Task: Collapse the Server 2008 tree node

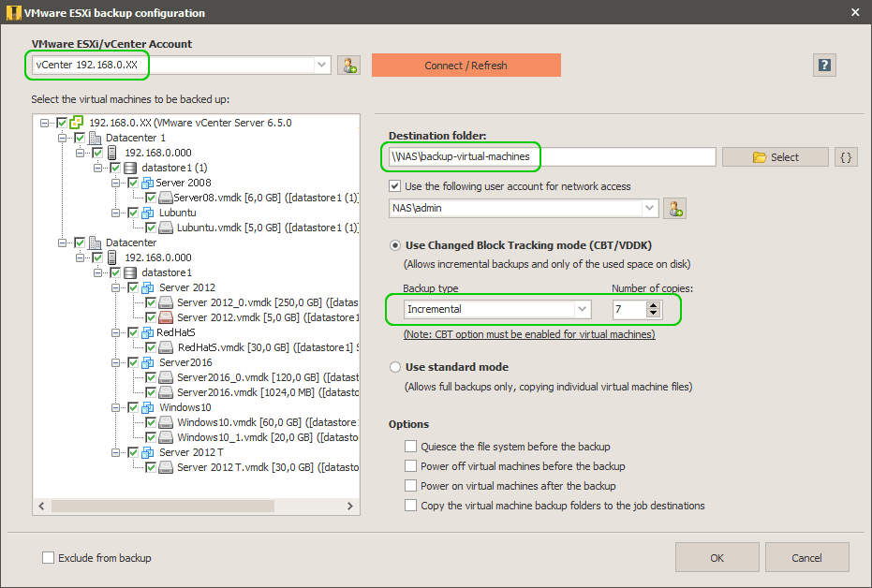Action: [x=116, y=183]
